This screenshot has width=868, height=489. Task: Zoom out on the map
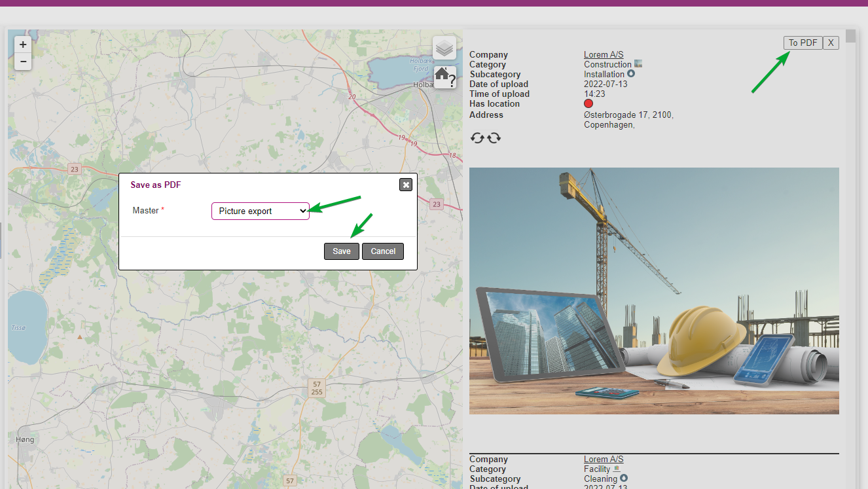click(x=23, y=62)
